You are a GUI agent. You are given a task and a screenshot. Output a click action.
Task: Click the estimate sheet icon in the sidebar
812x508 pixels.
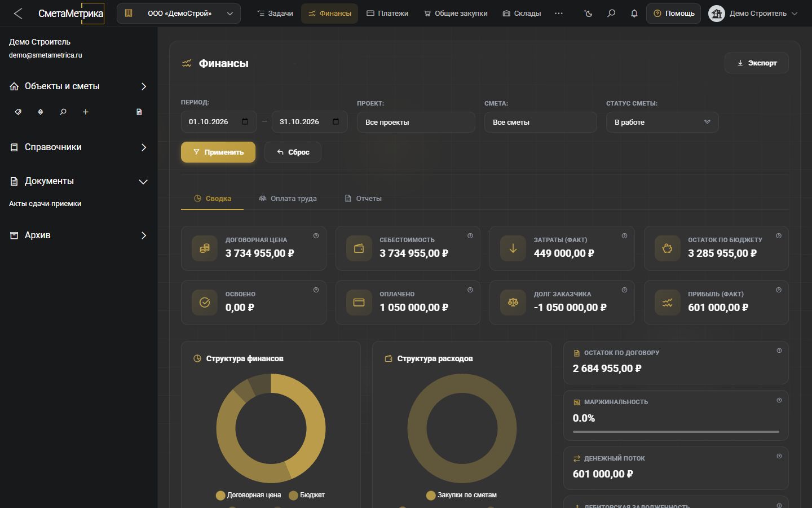139,112
